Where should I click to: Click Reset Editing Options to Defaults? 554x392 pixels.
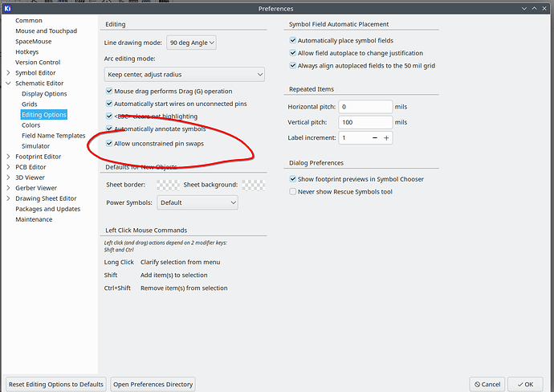point(55,384)
